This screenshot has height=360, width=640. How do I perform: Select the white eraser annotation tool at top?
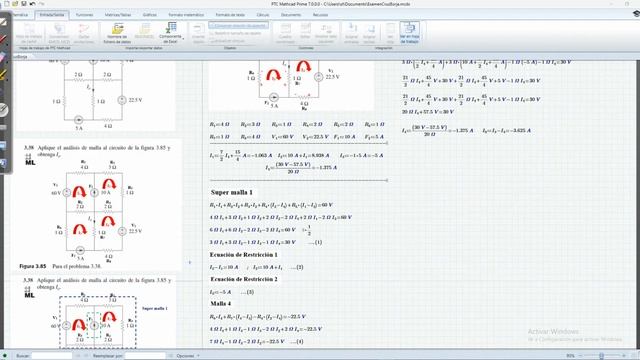click(4, 22)
